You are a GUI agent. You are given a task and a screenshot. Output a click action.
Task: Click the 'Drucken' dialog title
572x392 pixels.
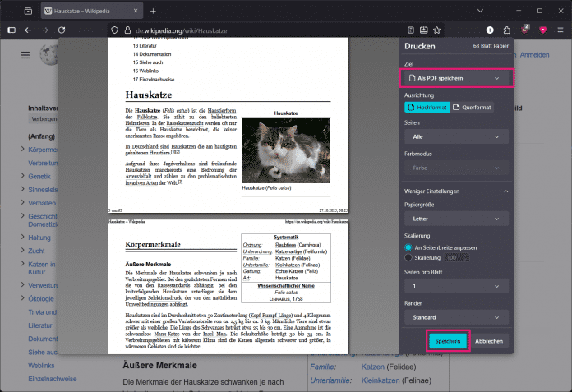tap(419, 46)
